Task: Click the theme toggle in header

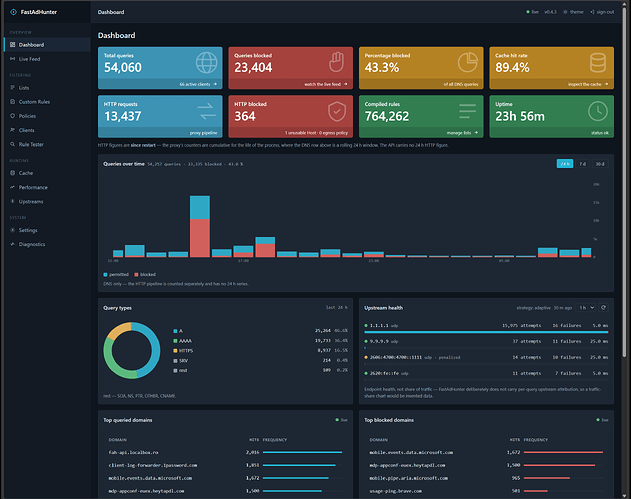Action: [573, 12]
